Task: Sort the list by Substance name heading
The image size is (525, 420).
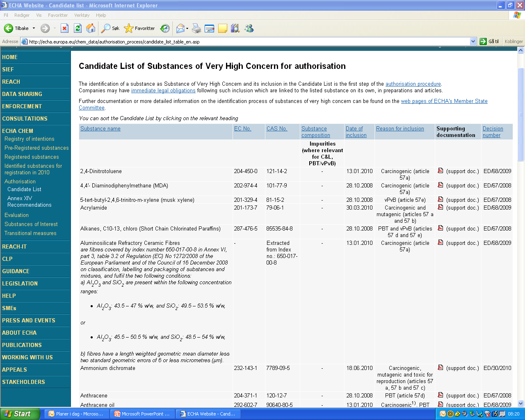Action: 100,128
